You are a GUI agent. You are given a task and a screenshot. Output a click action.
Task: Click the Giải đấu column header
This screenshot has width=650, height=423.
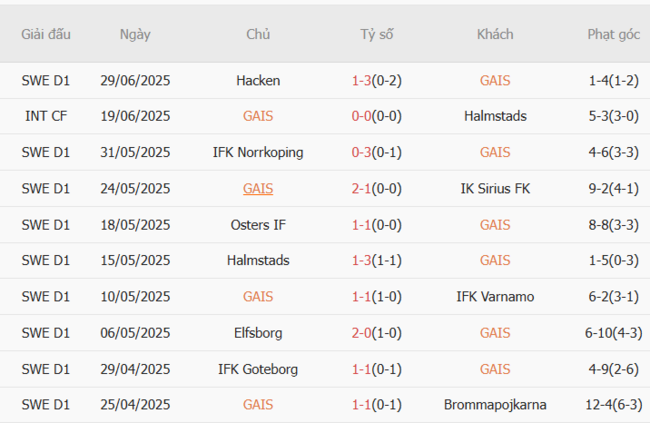(46, 34)
